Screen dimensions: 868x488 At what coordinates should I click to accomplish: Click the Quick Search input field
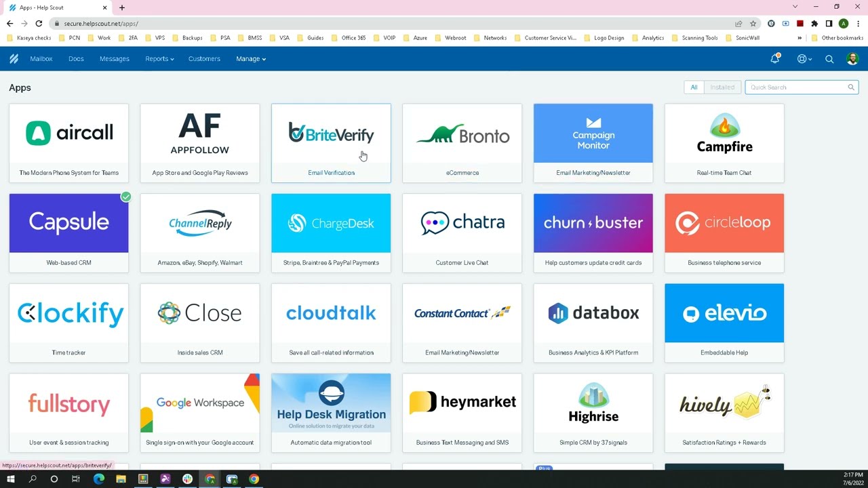tap(802, 87)
